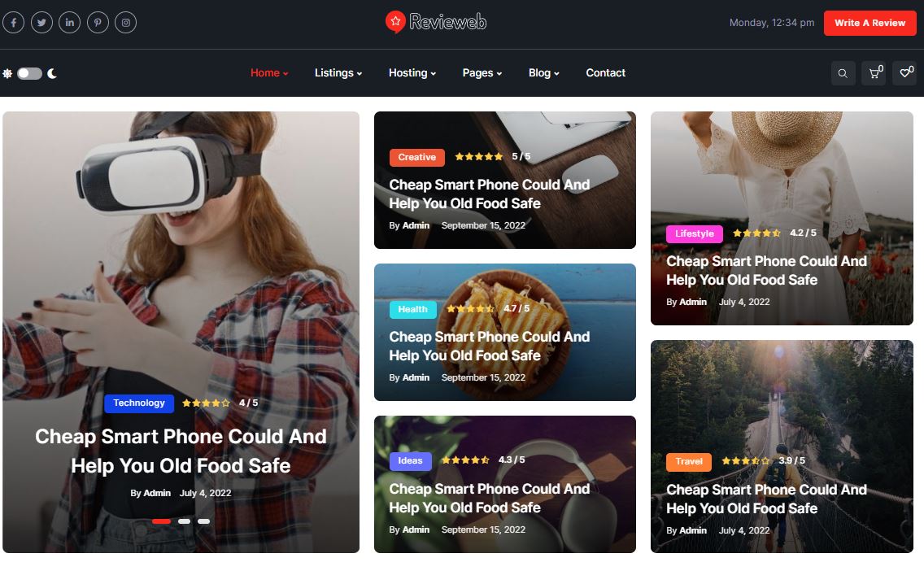Screen dimensions: 924x584
Task: Select the Lifestyle category tag
Action: coord(694,234)
